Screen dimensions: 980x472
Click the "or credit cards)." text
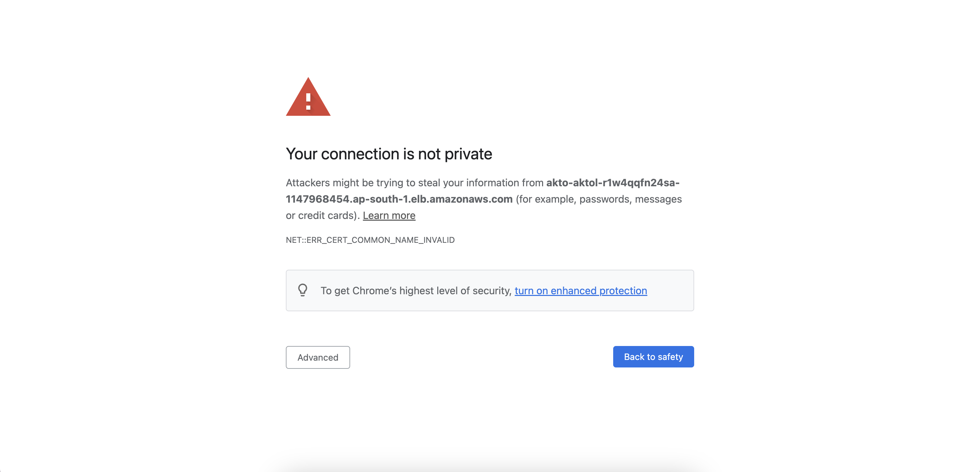click(323, 216)
